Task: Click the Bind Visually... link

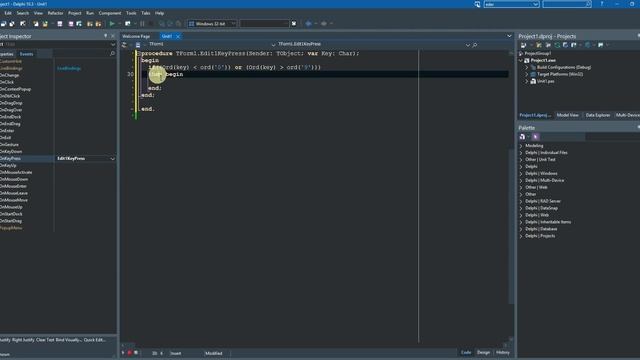Action: point(69,340)
